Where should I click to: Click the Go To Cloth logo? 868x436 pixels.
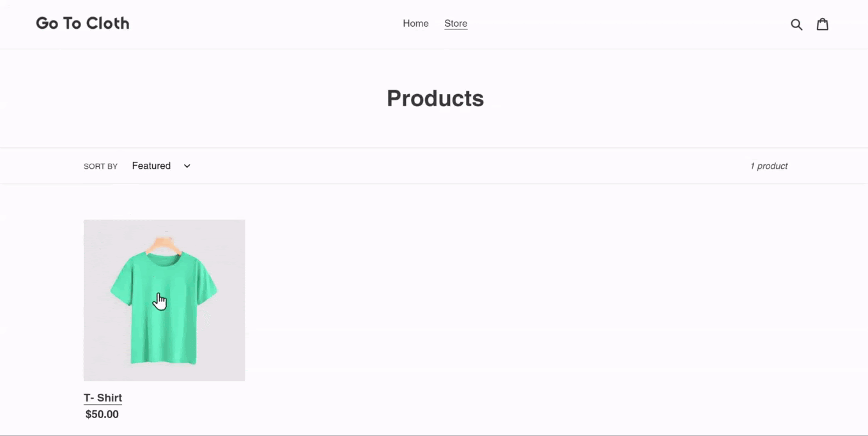82,24
